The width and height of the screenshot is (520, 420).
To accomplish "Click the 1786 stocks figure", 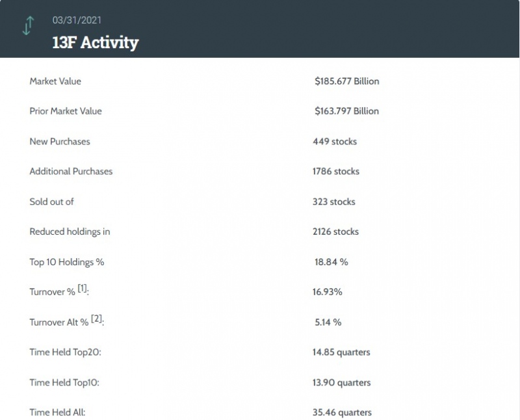I will [335, 172].
